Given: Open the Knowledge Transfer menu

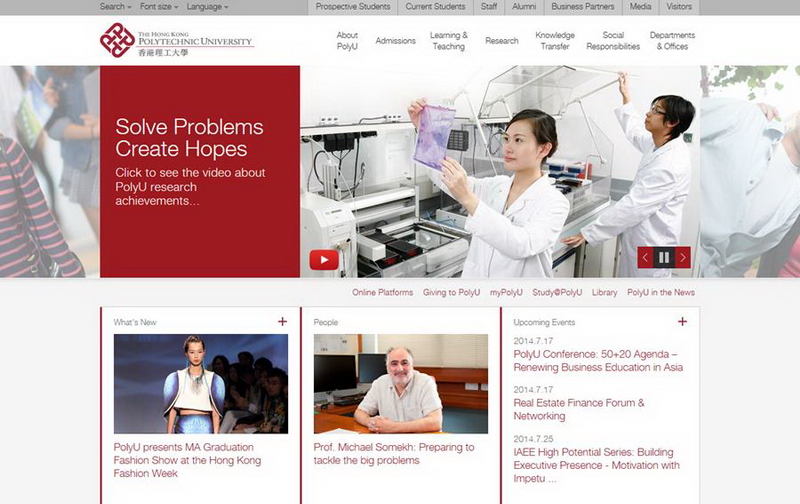Looking at the screenshot, I should point(555,41).
